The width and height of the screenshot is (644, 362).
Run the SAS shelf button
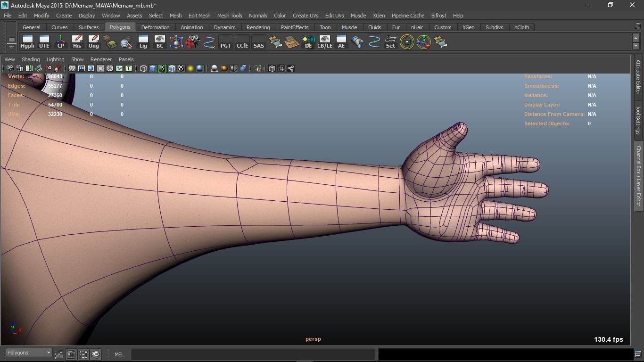(x=258, y=42)
